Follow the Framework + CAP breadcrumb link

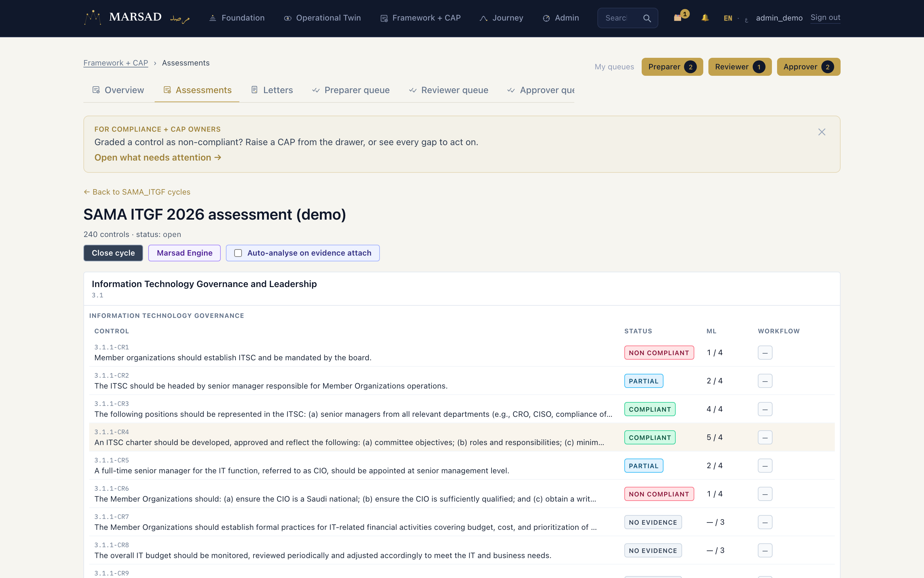point(116,63)
